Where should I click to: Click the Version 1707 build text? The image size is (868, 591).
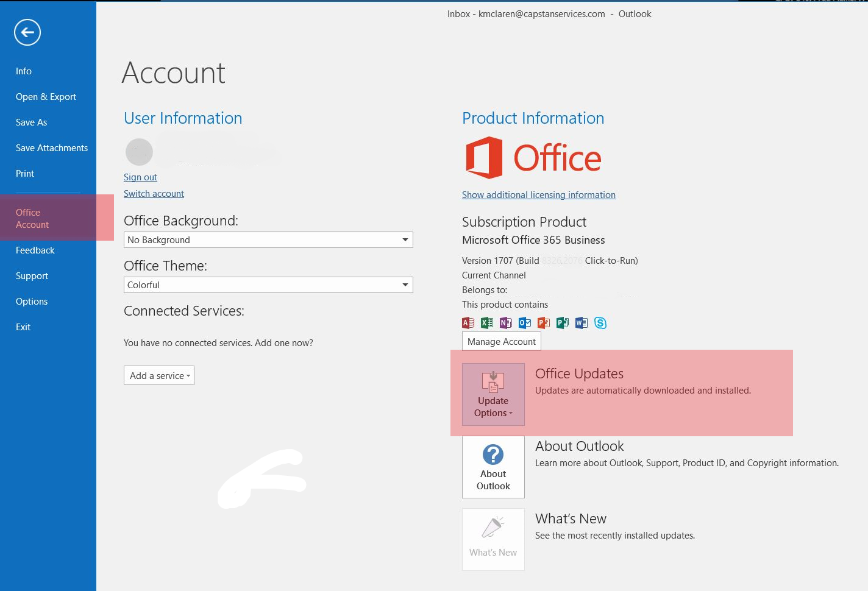(550, 261)
